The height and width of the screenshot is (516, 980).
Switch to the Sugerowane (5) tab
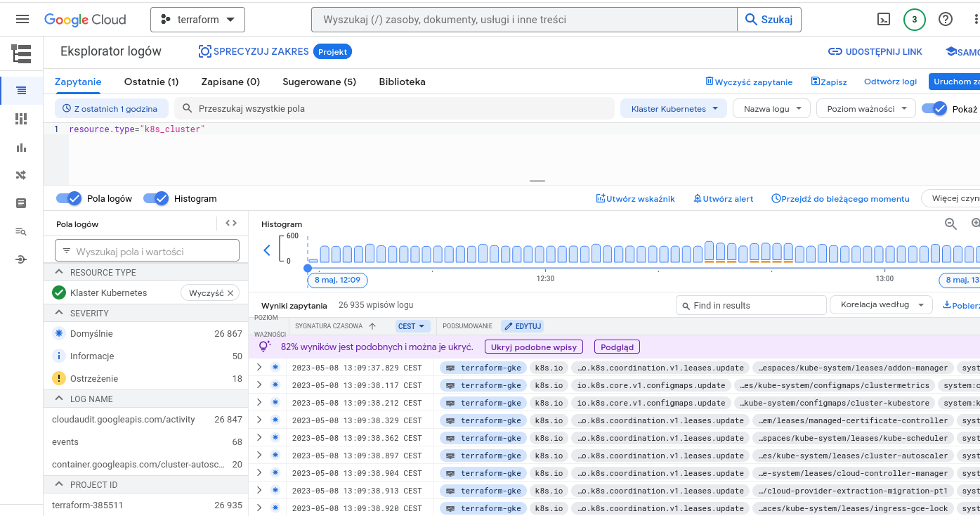coord(319,82)
